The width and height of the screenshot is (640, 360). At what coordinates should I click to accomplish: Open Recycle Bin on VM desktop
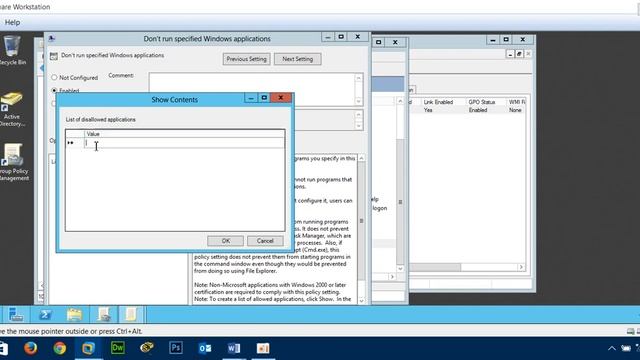pyautogui.click(x=11, y=50)
